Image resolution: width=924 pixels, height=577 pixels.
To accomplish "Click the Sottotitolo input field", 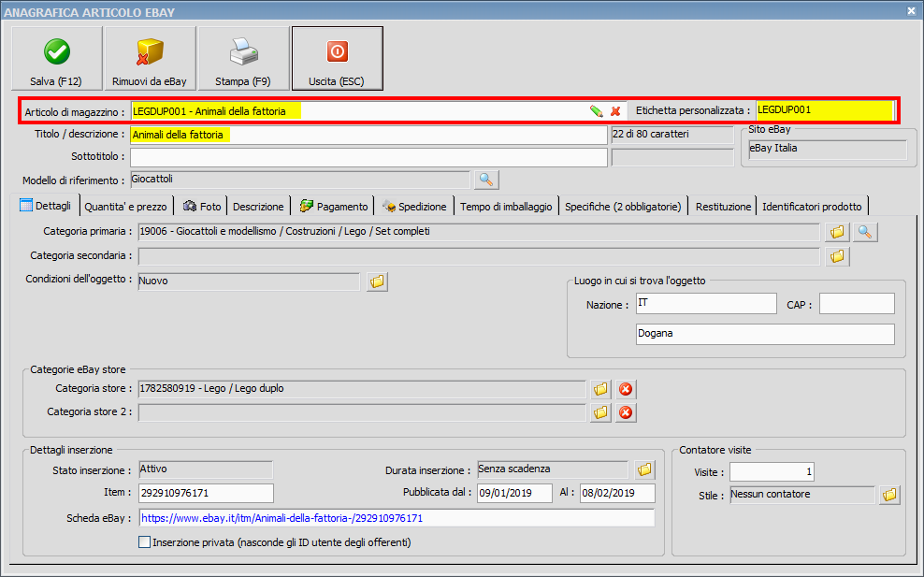I will coord(368,157).
